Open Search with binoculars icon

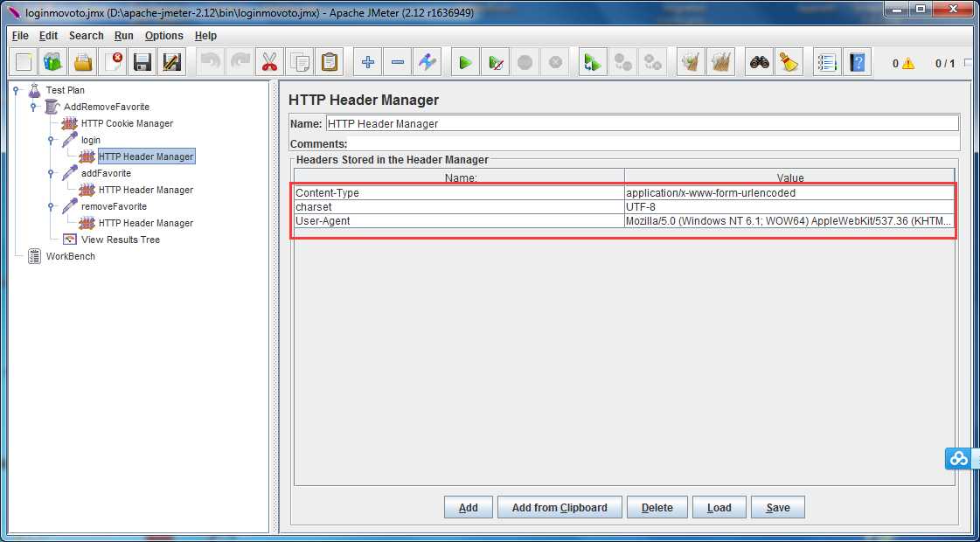coord(760,63)
